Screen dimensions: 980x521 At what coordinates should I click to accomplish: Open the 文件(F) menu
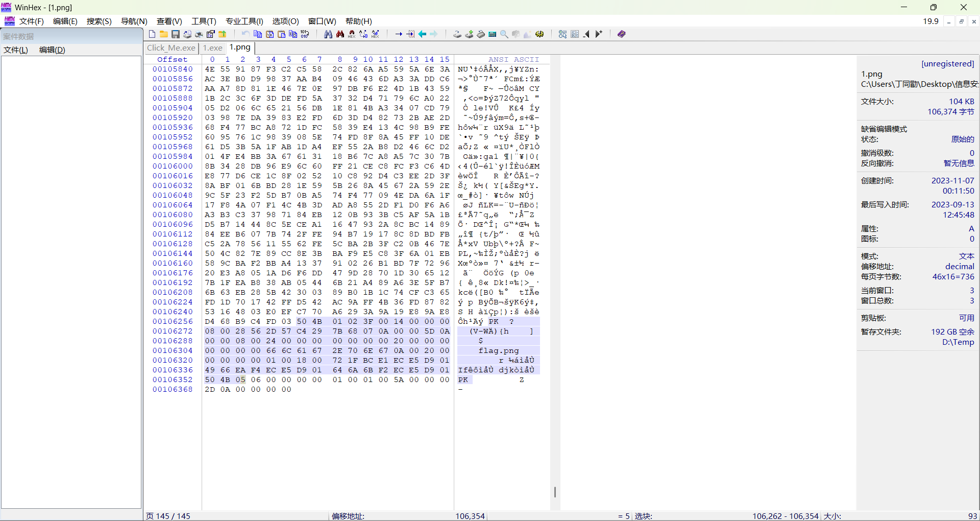click(x=32, y=21)
